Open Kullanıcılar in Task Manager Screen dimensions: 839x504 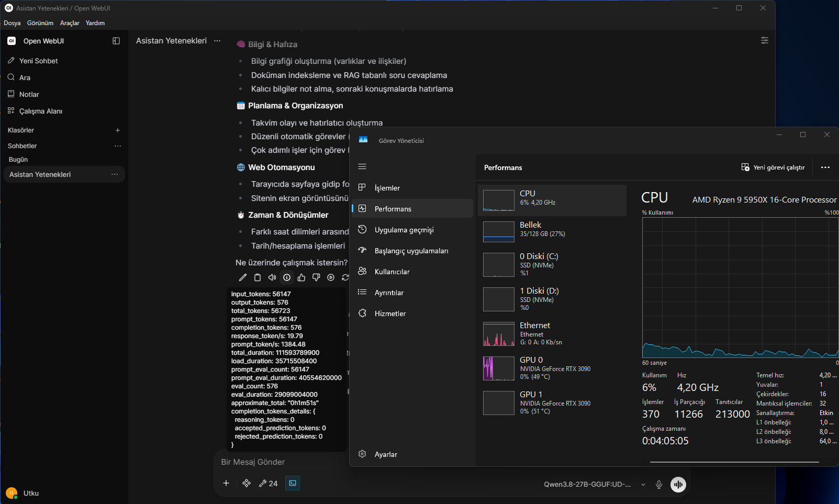(x=412, y=272)
